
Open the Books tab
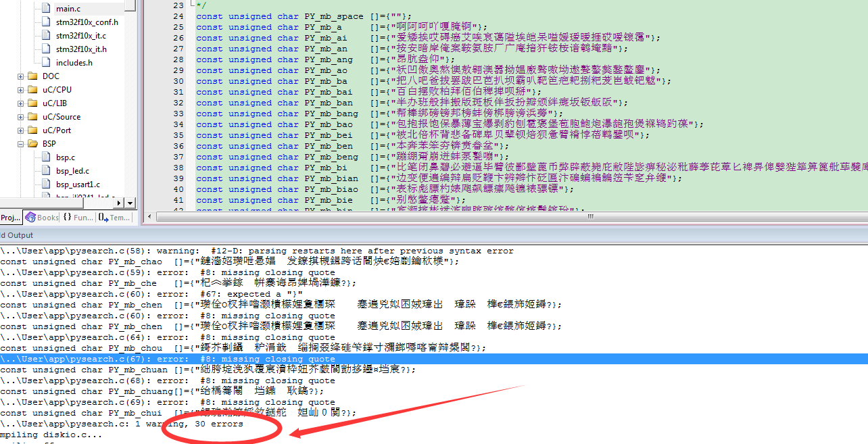pyautogui.click(x=42, y=218)
